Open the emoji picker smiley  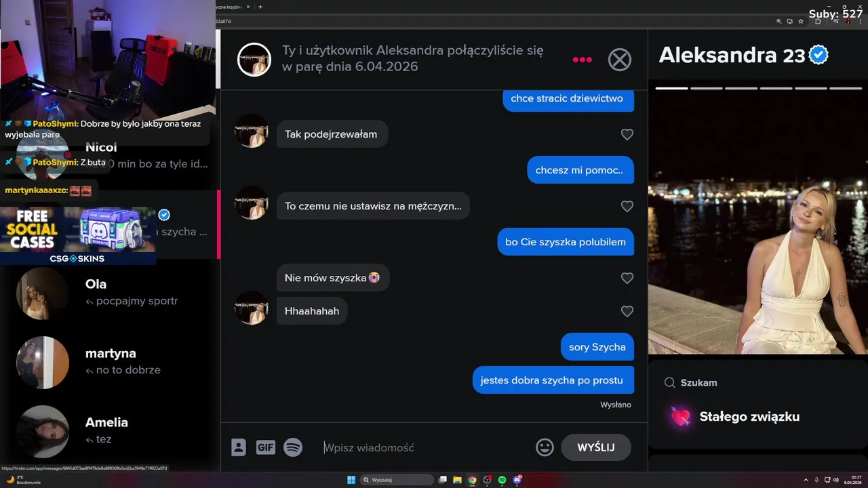(x=545, y=447)
